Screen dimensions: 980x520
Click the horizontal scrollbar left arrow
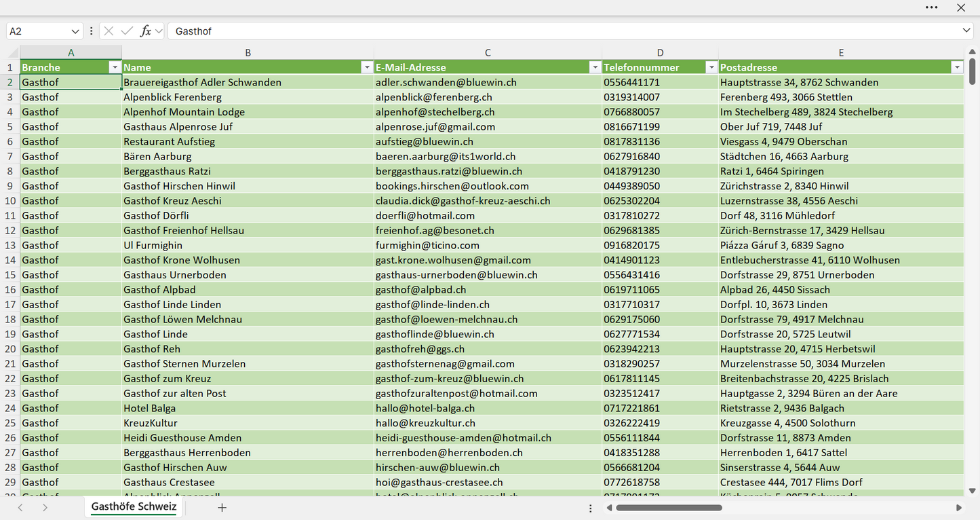(x=610, y=508)
